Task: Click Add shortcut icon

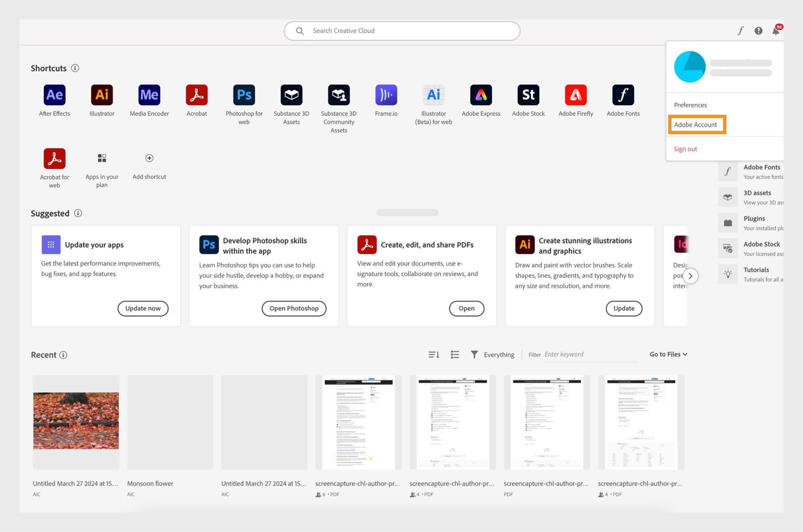Action: point(149,157)
